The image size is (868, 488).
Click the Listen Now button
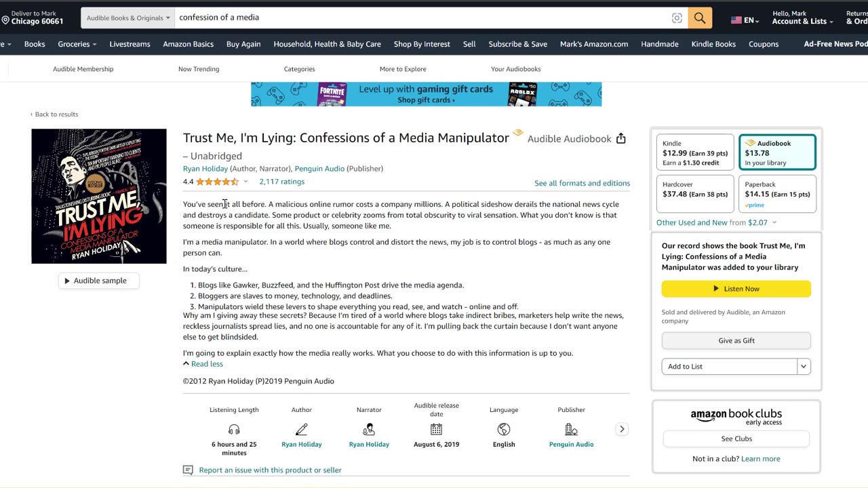[736, 289]
